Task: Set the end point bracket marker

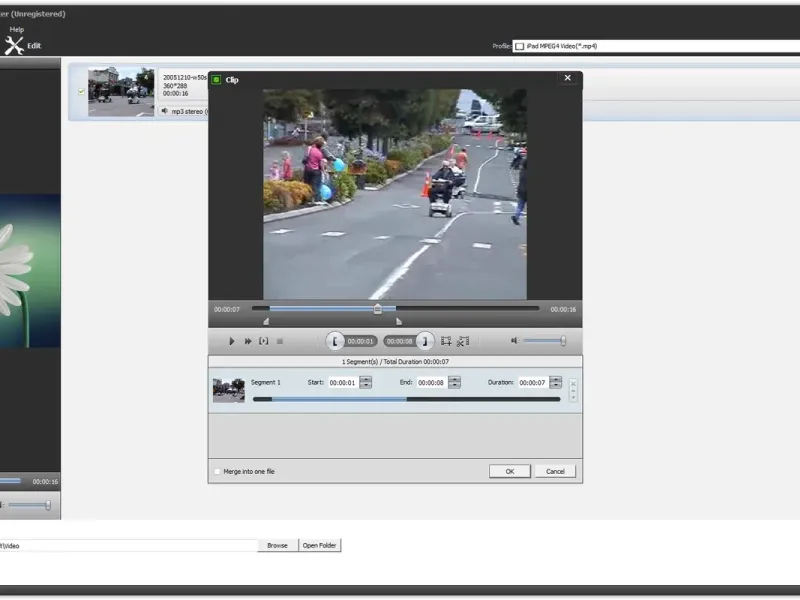Action: (425, 341)
